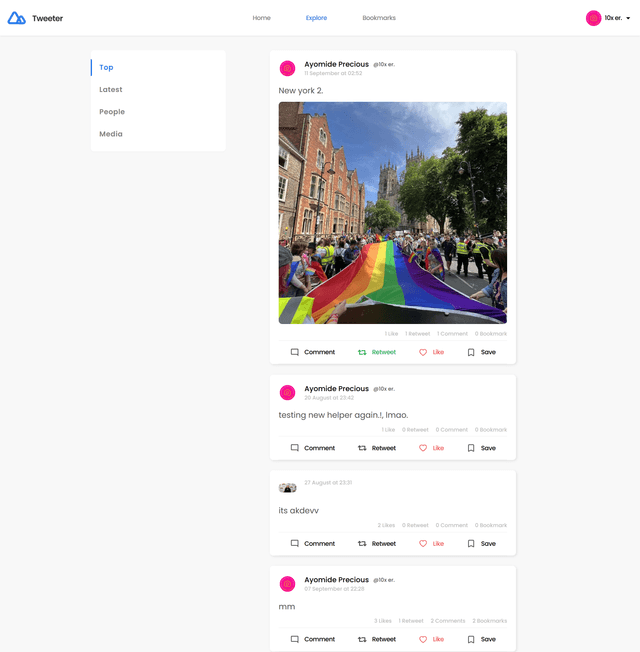Open author name on 'testing new helper again' post

(x=336, y=388)
